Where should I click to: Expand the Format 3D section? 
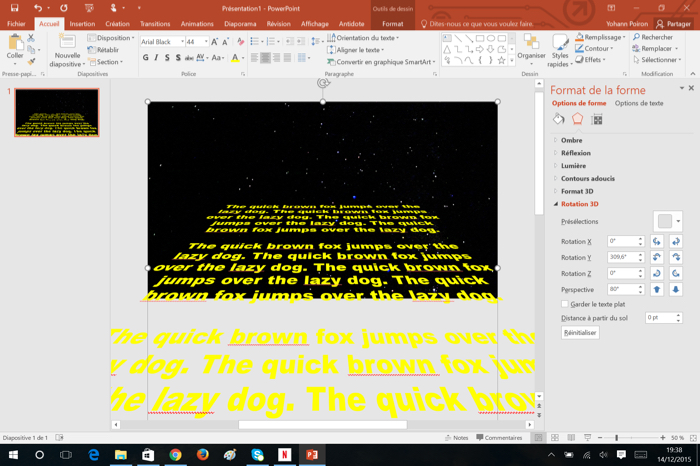click(x=576, y=191)
